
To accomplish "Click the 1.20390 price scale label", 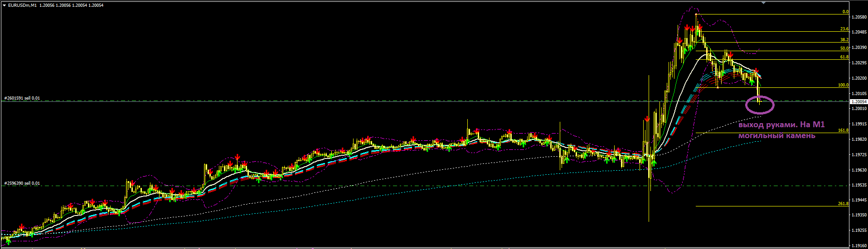I will coord(859,48).
